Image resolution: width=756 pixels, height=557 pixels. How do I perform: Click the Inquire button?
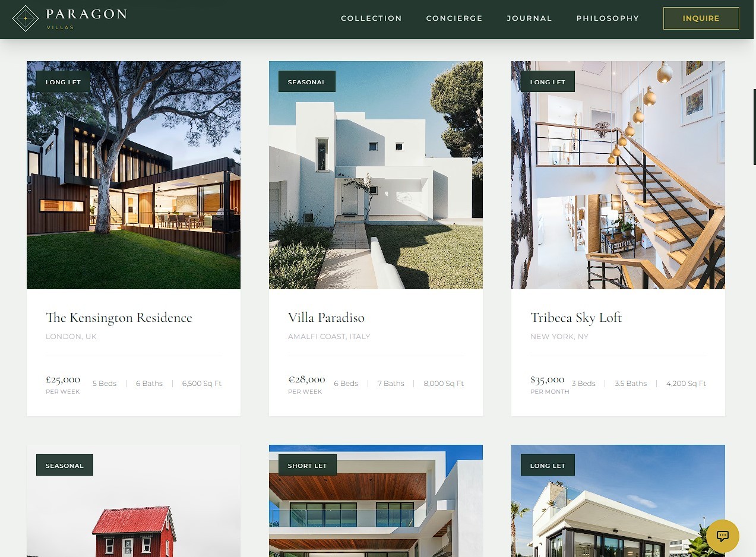(x=701, y=18)
